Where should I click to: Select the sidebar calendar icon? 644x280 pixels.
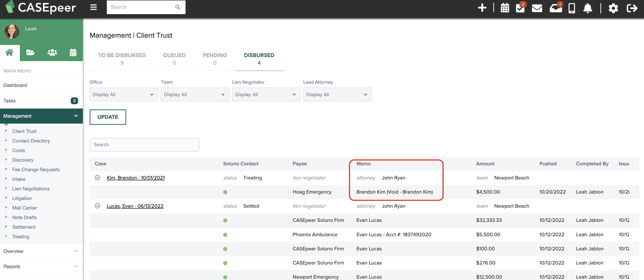point(73,53)
